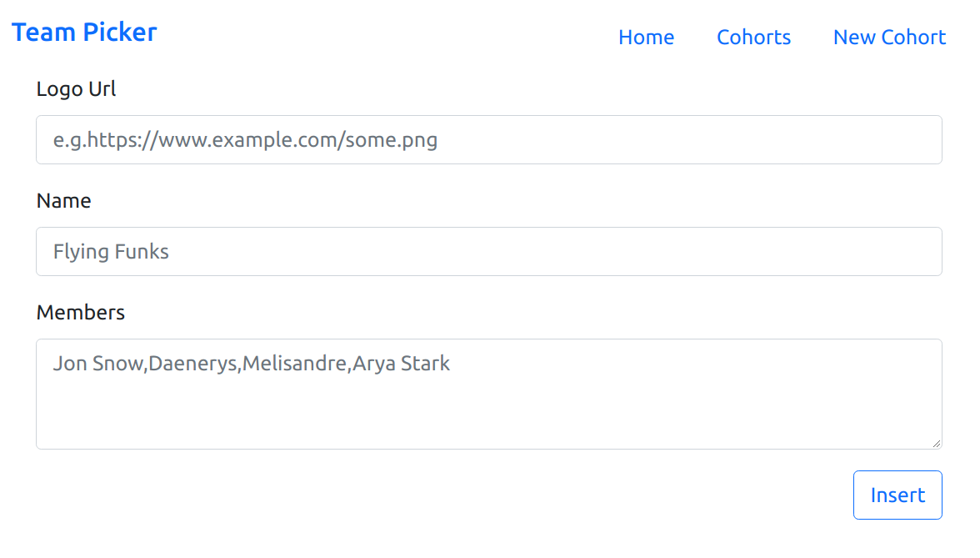Image resolution: width=980 pixels, height=558 pixels.
Task: Click the Name label text
Action: (x=64, y=200)
